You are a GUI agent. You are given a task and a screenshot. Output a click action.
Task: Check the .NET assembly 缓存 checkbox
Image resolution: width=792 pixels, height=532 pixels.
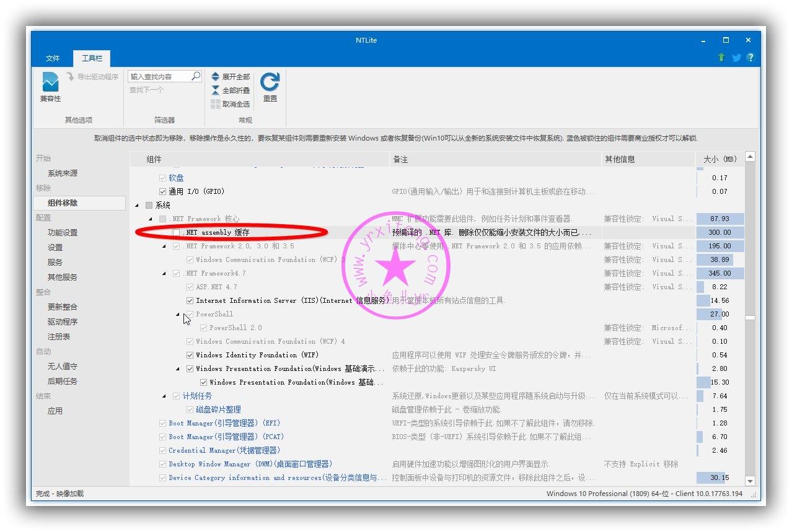[x=176, y=232]
